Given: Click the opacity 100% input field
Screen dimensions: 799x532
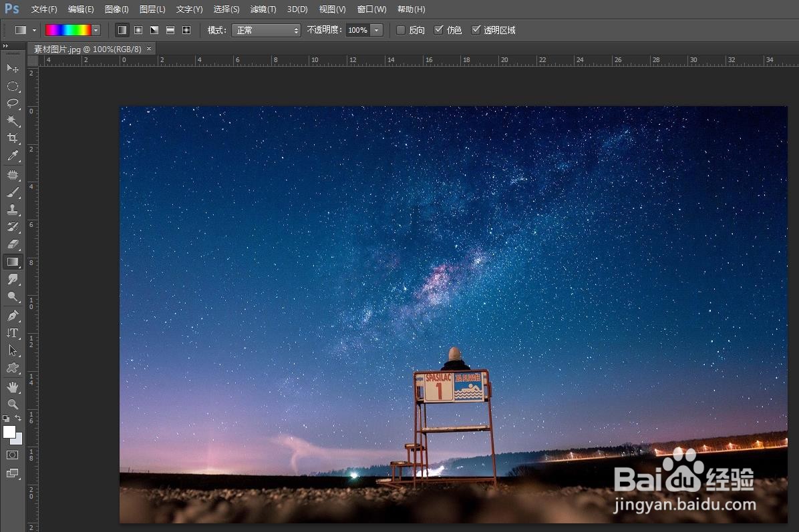Looking at the screenshot, I should 357,30.
